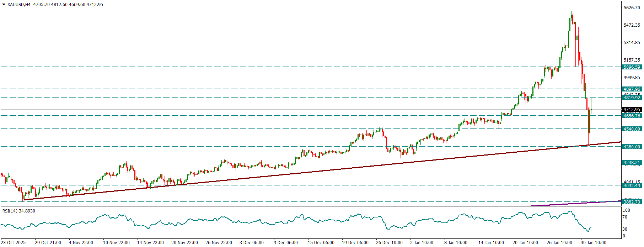Click the 4819.92 level price tag

pos(632,98)
